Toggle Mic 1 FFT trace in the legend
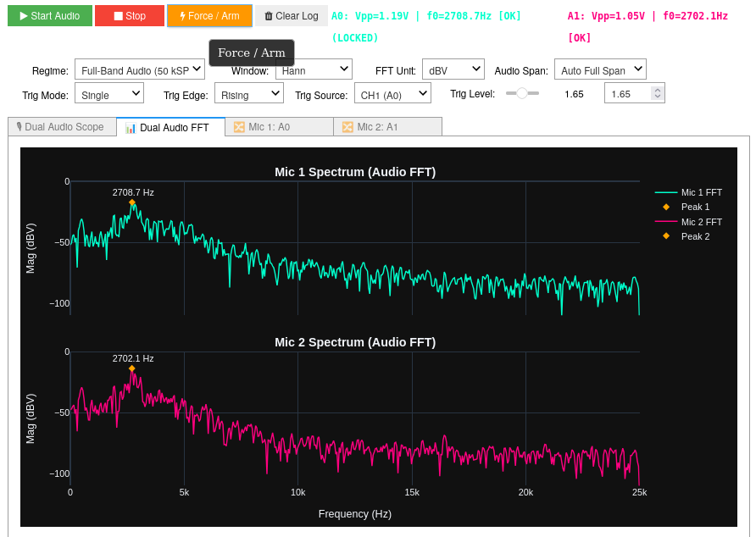 tap(688, 192)
